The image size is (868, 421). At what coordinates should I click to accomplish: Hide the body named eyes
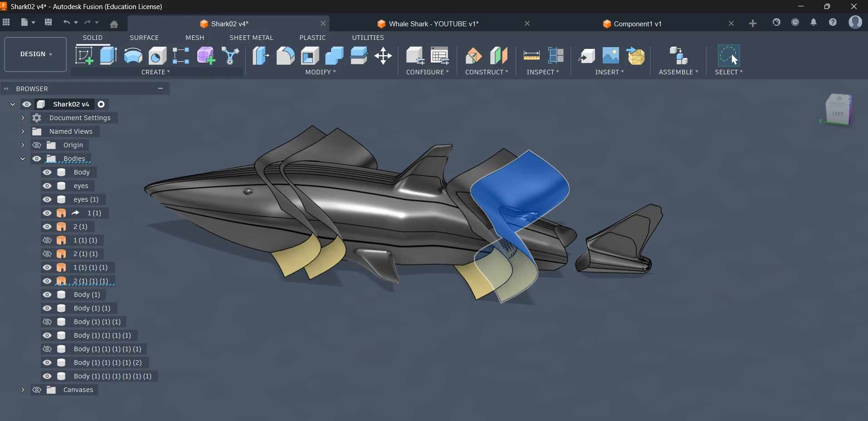click(47, 186)
